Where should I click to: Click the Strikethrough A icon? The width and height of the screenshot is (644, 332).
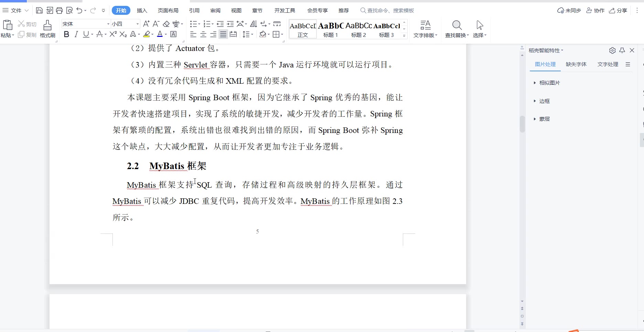tap(99, 34)
